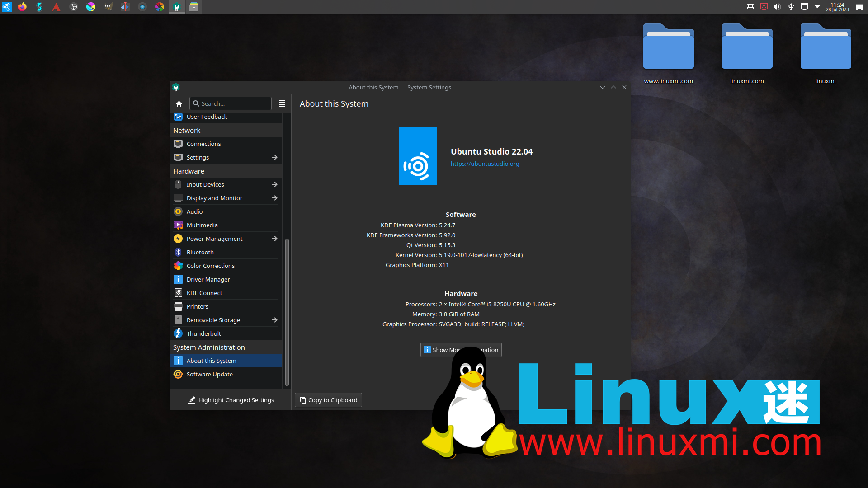This screenshot has height=488, width=868.
Task: Select Display and Monitor icon
Action: [178, 198]
